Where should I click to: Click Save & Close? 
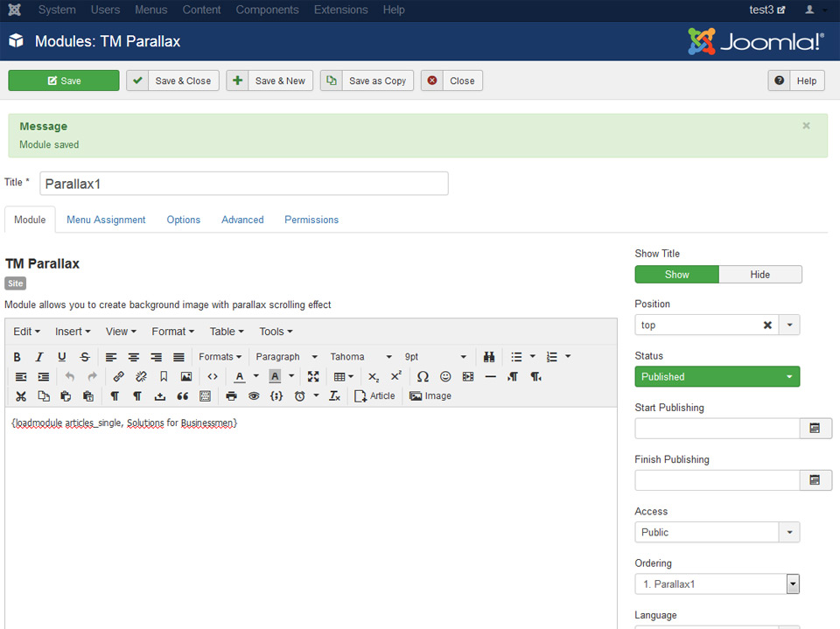(x=172, y=80)
